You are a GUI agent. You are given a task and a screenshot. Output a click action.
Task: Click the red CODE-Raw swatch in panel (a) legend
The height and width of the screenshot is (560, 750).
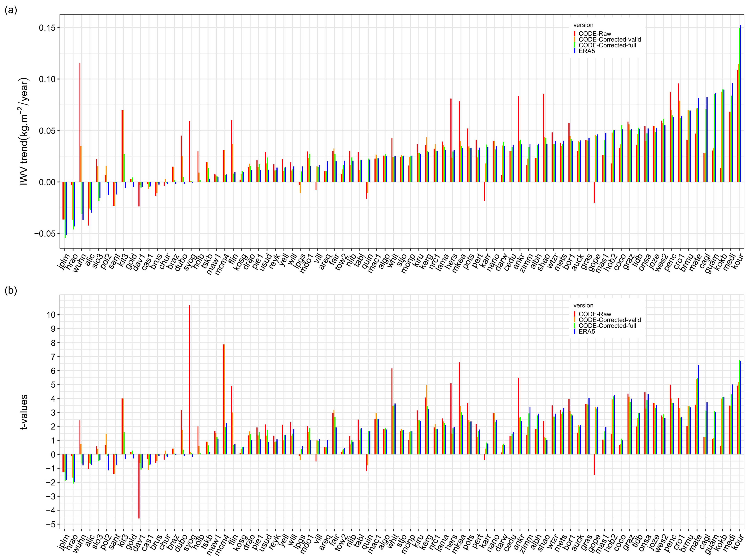575,34
